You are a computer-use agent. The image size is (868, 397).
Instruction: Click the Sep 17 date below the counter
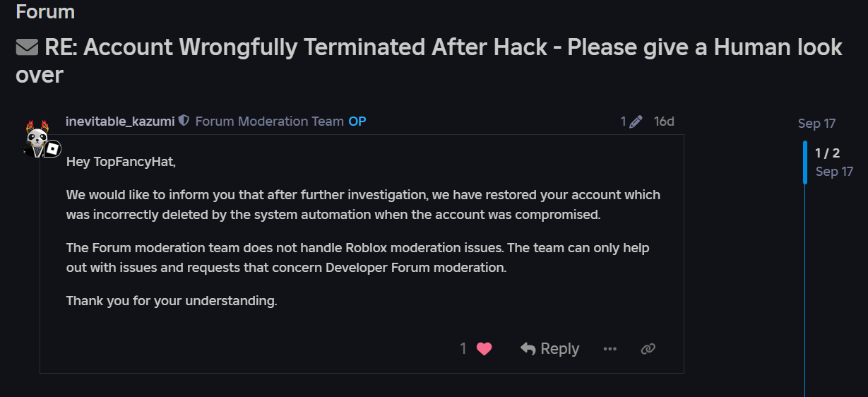[834, 172]
